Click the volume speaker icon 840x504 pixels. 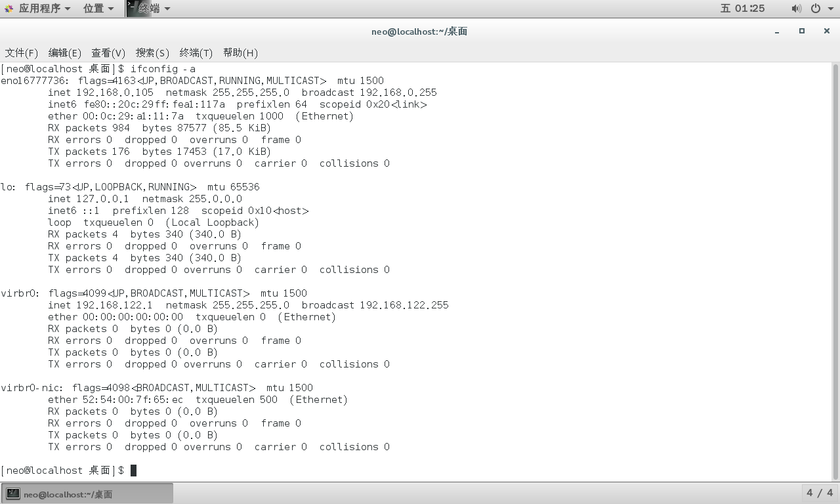pos(796,9)
